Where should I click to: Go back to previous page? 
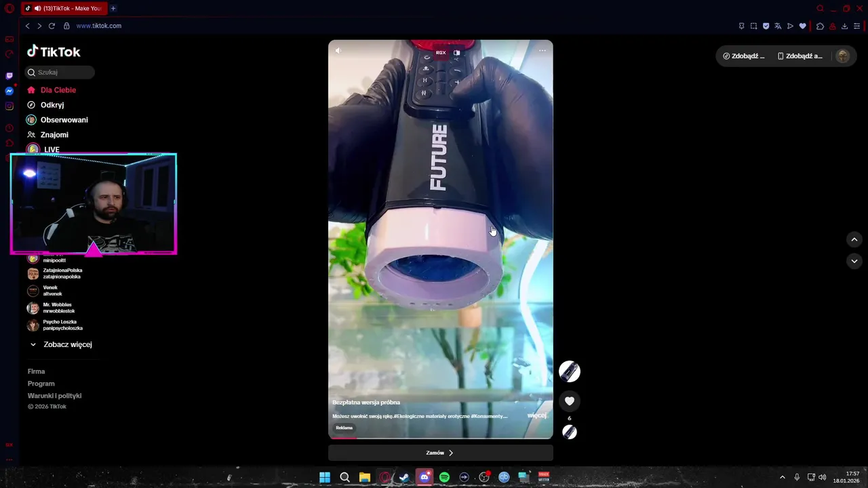tap(27, 26)
